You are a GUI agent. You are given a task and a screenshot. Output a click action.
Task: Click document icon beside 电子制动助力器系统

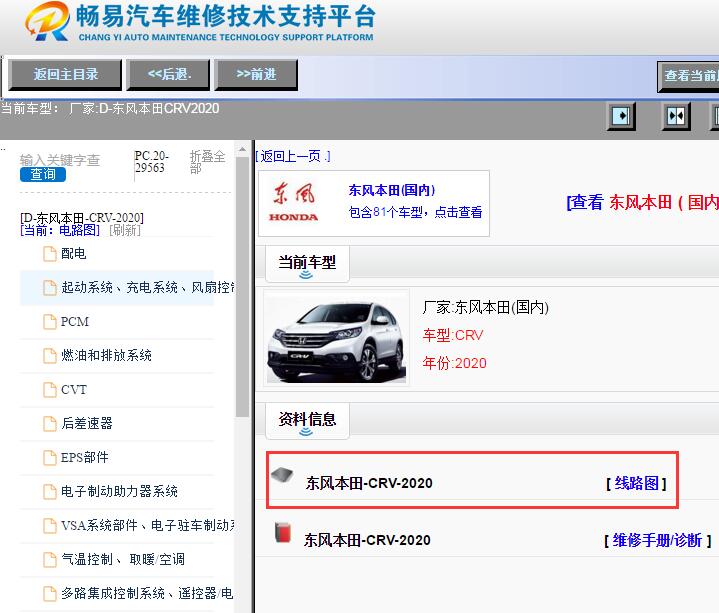[50, 492]
